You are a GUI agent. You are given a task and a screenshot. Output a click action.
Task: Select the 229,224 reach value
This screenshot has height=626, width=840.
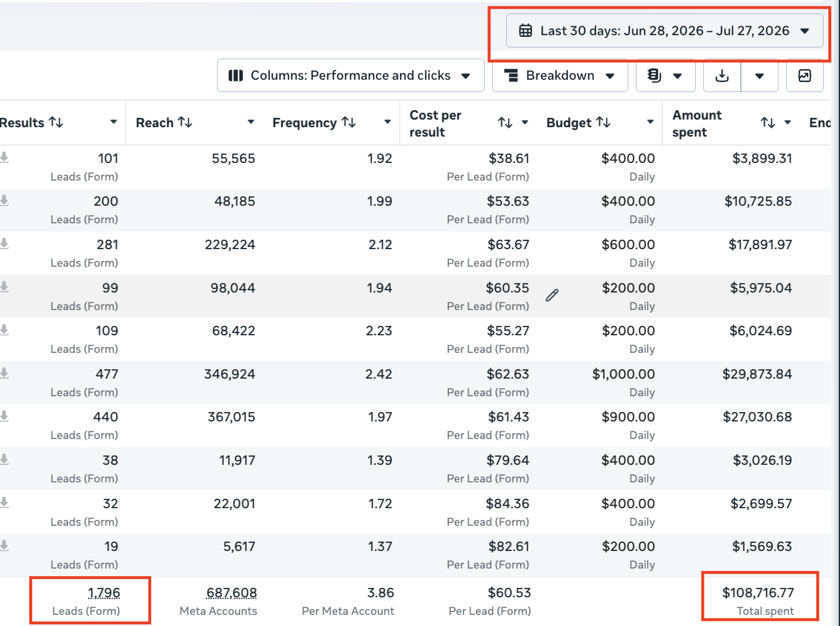pos(230,244)
